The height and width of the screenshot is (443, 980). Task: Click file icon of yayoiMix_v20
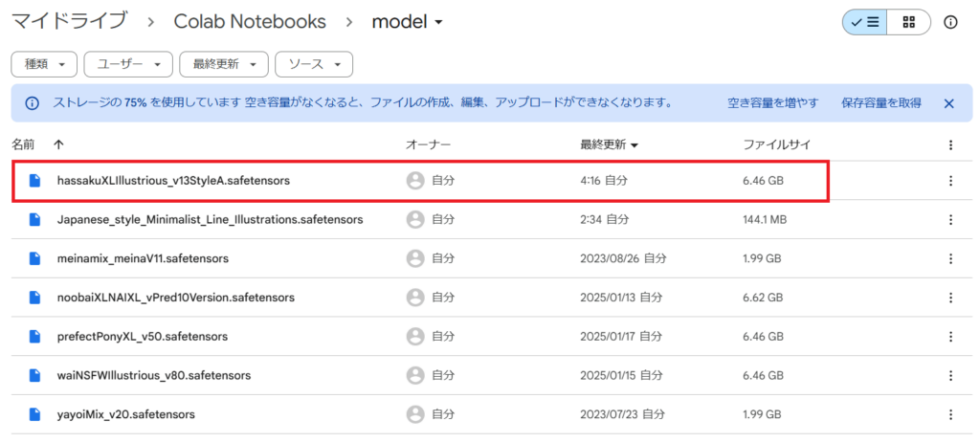[35, 414]
